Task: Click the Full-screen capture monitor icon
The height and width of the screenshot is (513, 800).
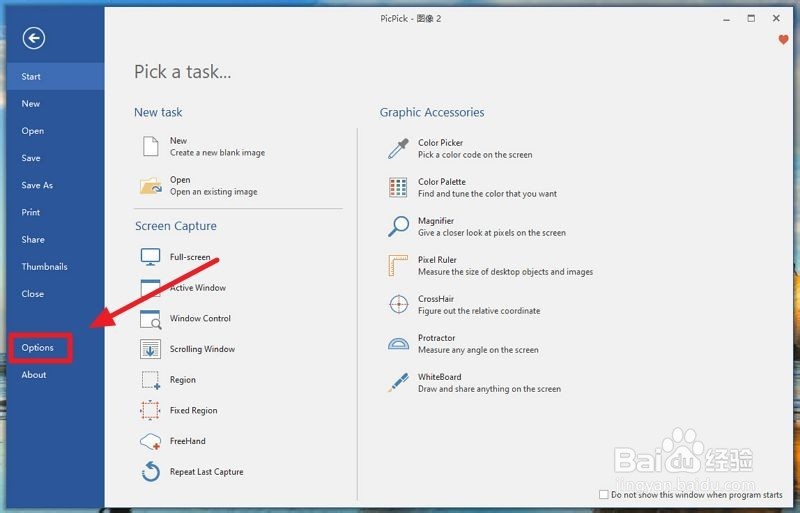Action: (151, 257)
